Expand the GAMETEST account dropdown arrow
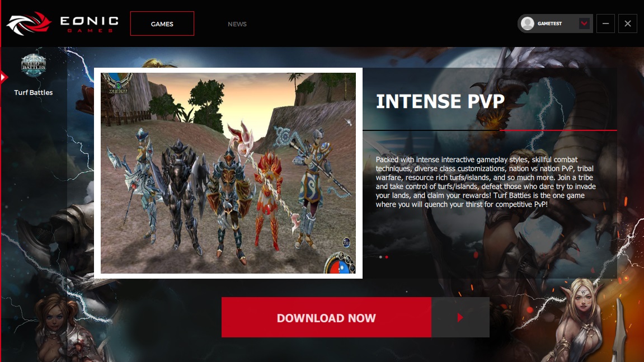 tap(584, 23)
